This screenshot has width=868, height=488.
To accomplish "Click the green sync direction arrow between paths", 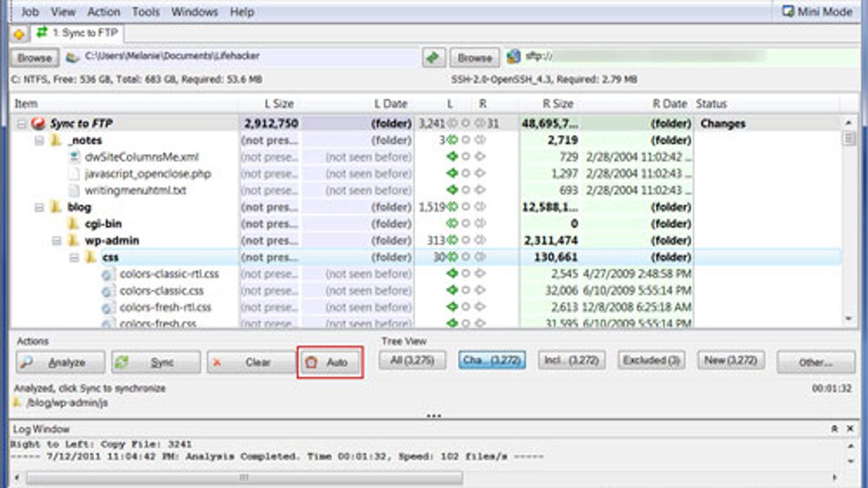I will [x=433, y=57].
